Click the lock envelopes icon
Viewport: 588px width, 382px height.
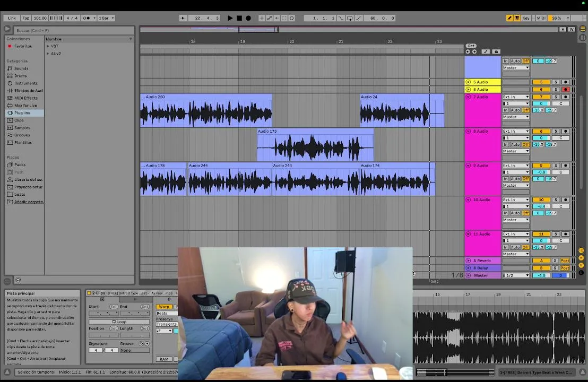[x=496, y=52]
